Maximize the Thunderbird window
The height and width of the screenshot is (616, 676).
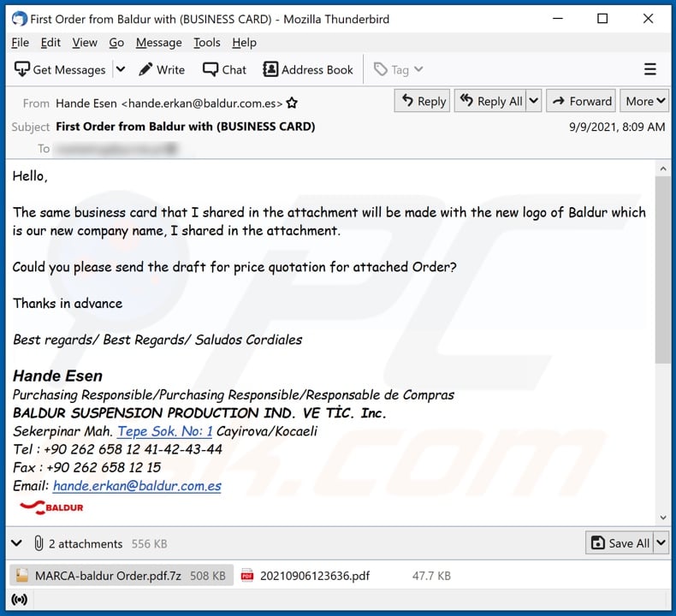602,19
